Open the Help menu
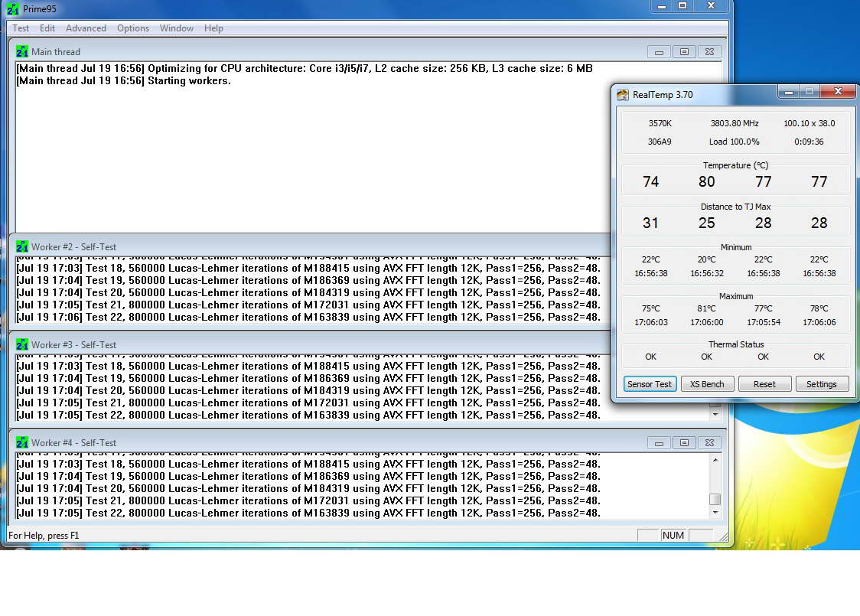Viewport: 860px width, 616px height. tap(213, 28)
